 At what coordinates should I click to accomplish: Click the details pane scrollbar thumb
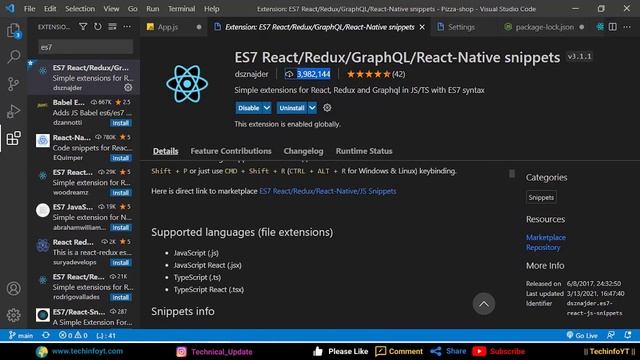(512, 174)
